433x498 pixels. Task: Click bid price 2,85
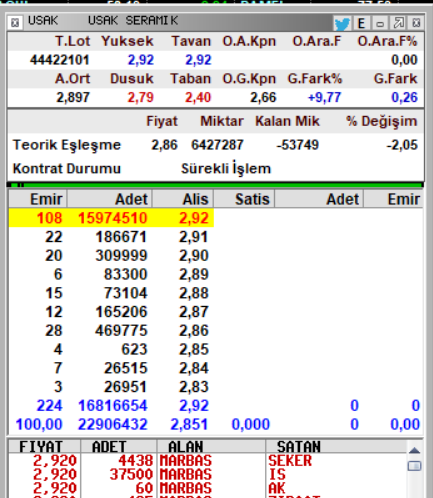coord(194,349)
